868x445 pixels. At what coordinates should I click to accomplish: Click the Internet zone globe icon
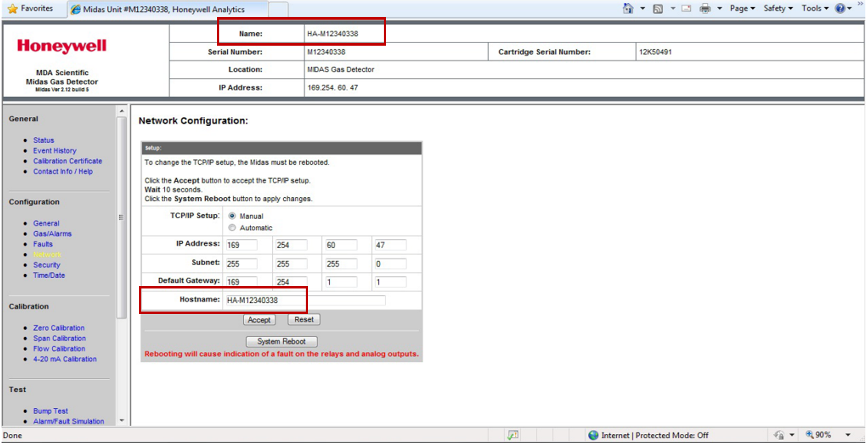pyautogui.click(x=593, y=435)
